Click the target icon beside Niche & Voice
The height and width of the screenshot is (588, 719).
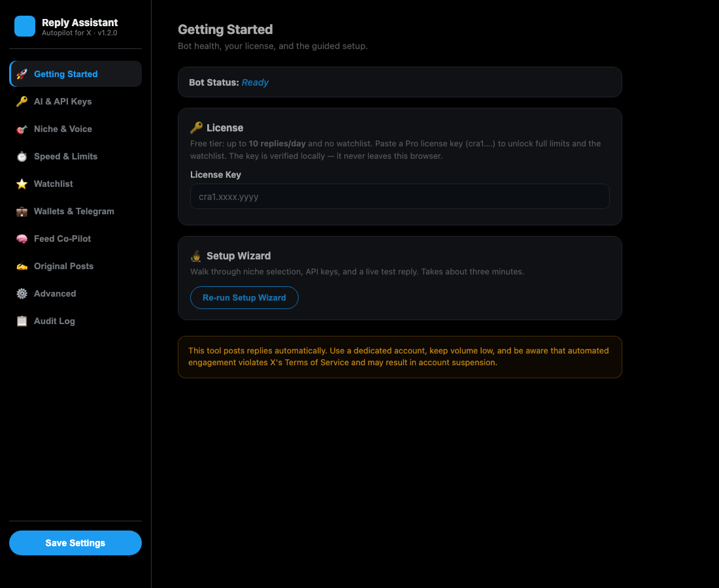(x=22, y=129)
